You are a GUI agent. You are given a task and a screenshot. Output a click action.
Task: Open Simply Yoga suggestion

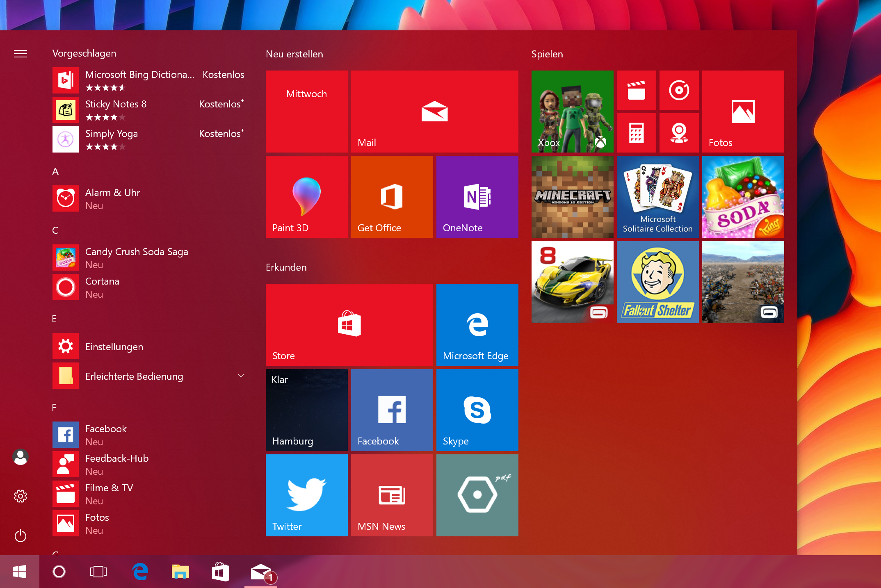pos(149,139)
